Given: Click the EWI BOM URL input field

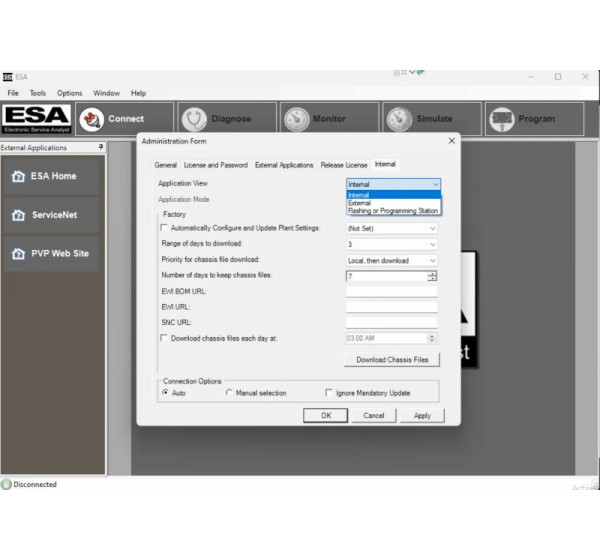Looking at the screenshot, I should [x=391, y=291].
